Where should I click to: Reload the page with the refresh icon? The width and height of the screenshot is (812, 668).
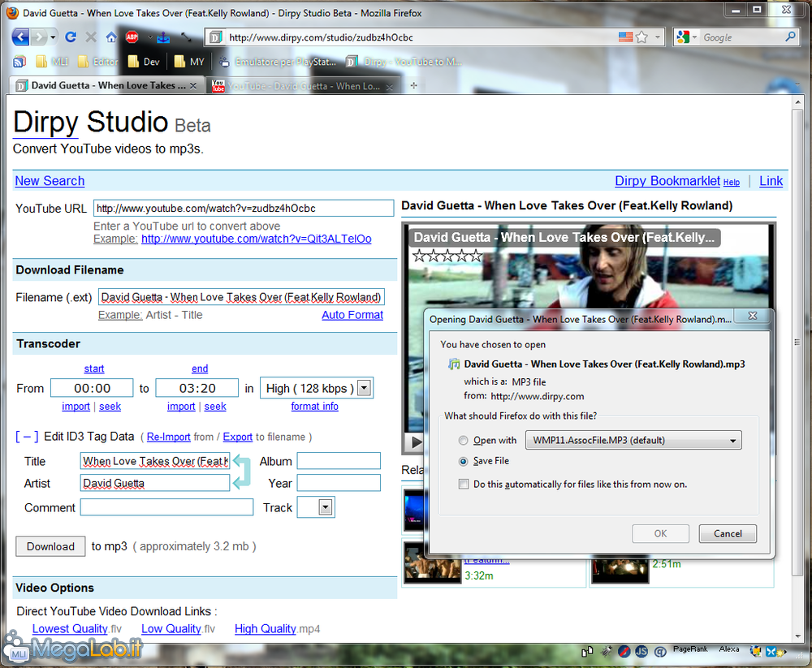coord(71,37)
